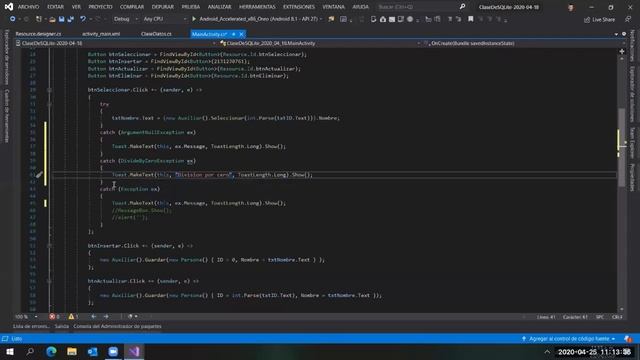Open the Any CPU platform dropdown
This screenshot has height=360, width=640.
tap(164, 19)
